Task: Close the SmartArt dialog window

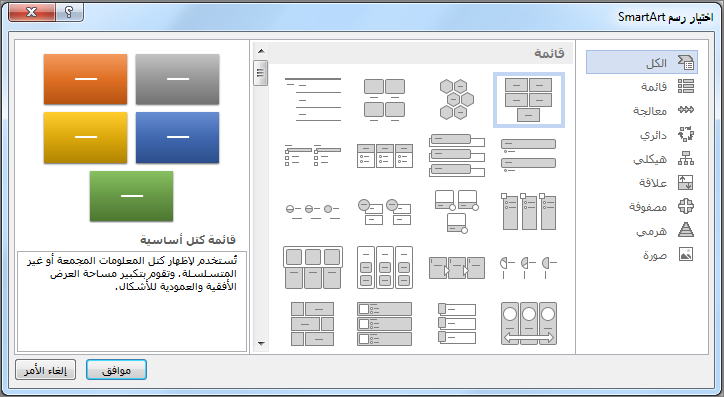Action: click(x=32, y=12)
